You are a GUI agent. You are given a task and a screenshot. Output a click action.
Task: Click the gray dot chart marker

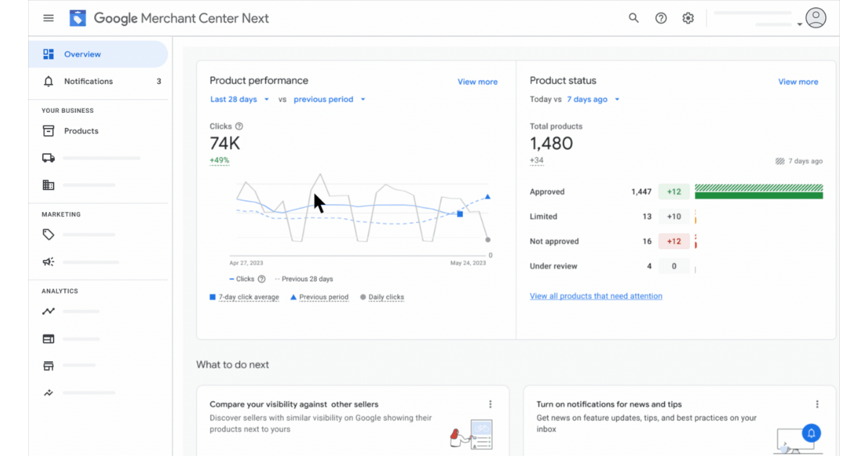tap(488, 240)
